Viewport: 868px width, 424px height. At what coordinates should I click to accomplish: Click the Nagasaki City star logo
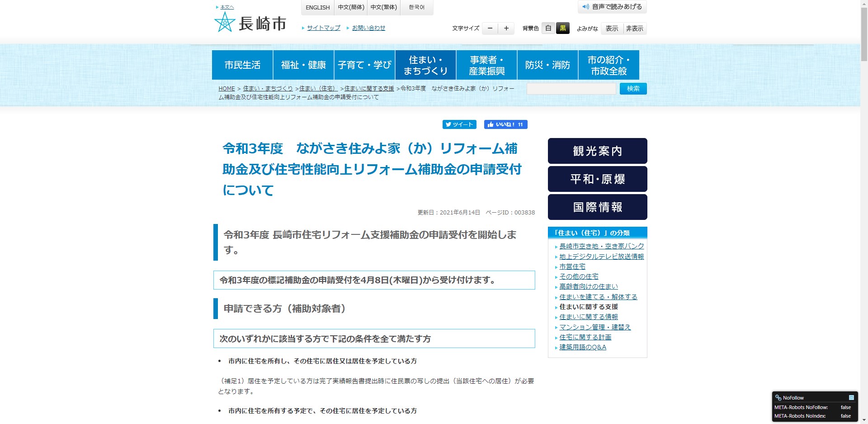click(225, 21)
